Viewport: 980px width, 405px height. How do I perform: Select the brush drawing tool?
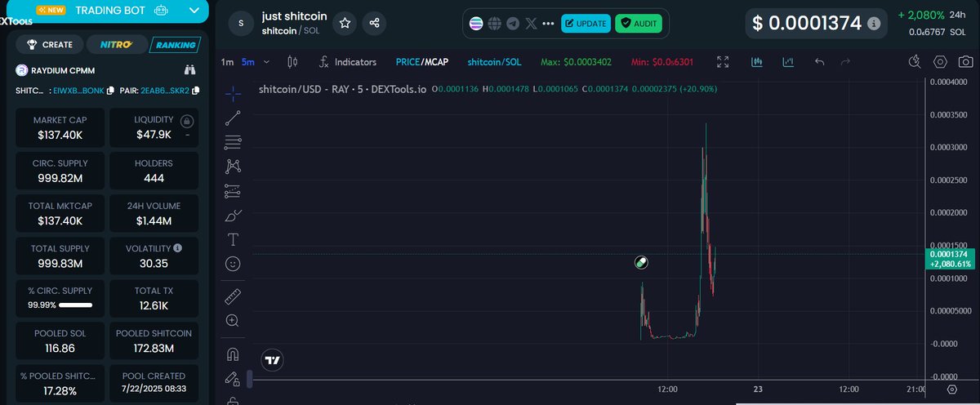233,216
